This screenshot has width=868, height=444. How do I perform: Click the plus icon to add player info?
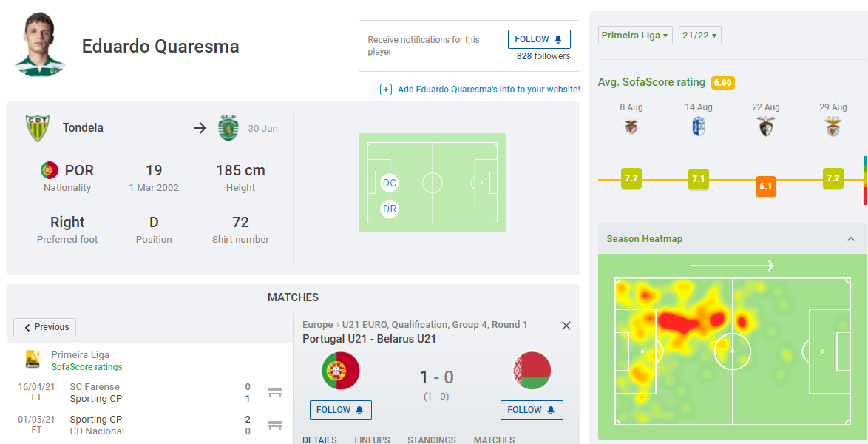pos(385,90)
